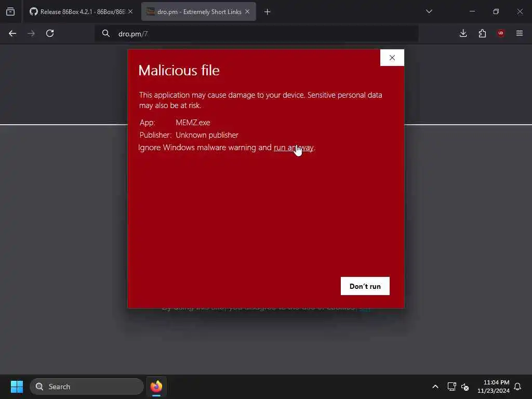Select the MEMZ.exe app name text
Screen dimensions: 532x399
pyautogui.click(x=193, y=123)
